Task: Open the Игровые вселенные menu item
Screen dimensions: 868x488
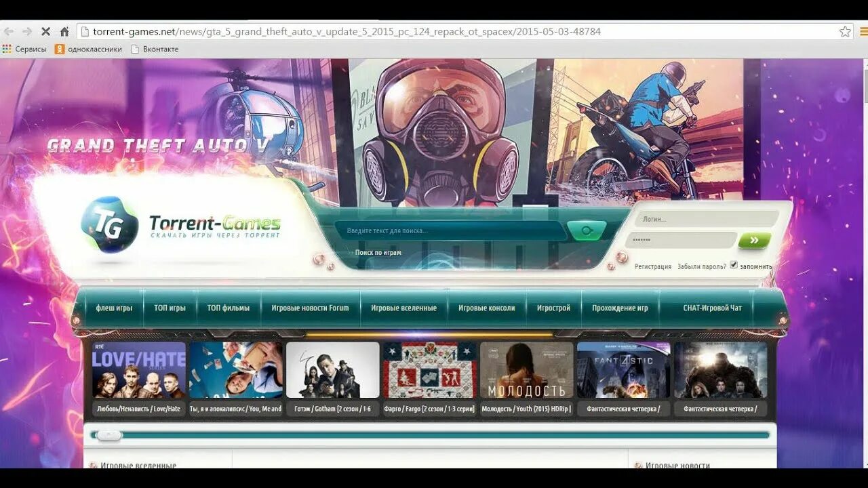Action: (403, 308)
